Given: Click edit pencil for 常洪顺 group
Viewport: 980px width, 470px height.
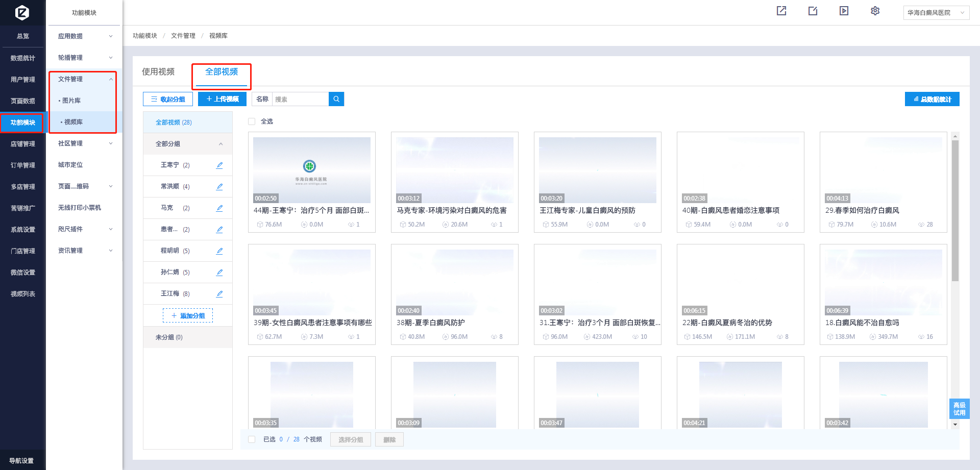Looking at the screenshot, I should point(219,187).
